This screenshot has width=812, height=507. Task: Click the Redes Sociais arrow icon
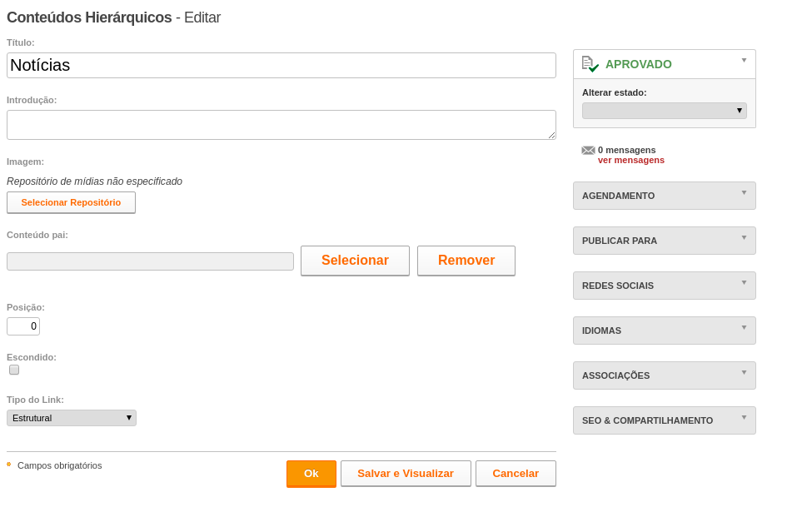[745, 283]
